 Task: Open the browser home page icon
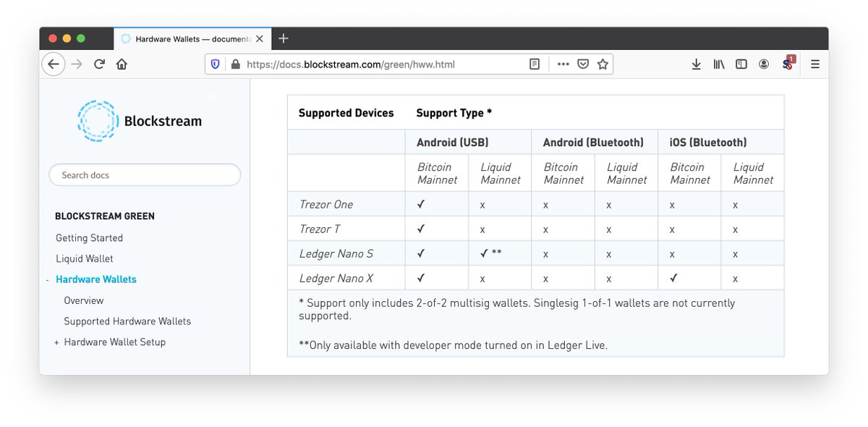[x=122, y=64]
